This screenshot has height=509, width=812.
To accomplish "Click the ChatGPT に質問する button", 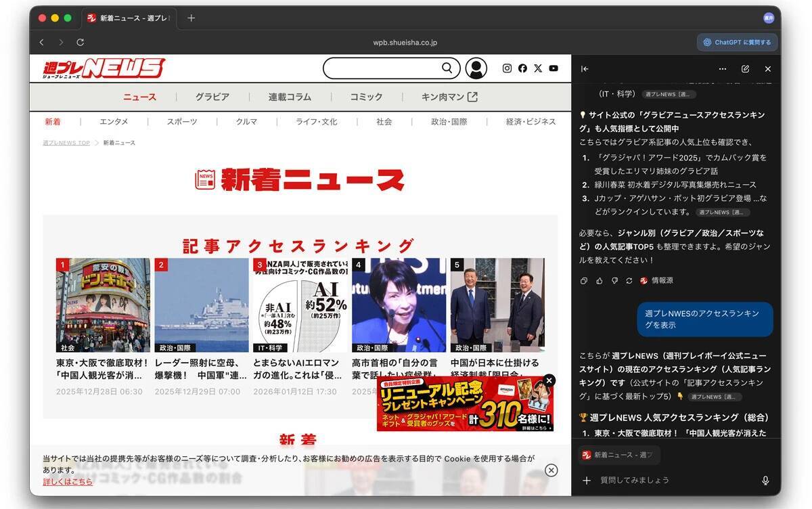I will pos(736,41).
